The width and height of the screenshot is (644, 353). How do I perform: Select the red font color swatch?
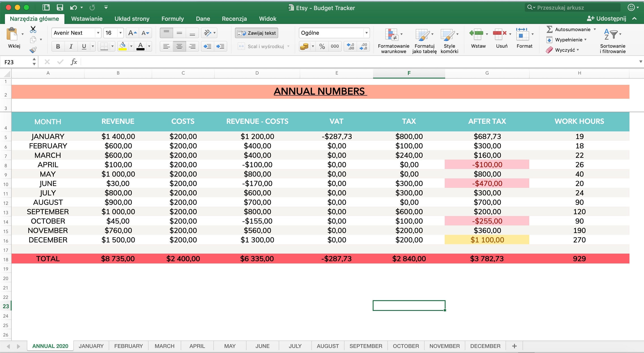pos(140,46)
